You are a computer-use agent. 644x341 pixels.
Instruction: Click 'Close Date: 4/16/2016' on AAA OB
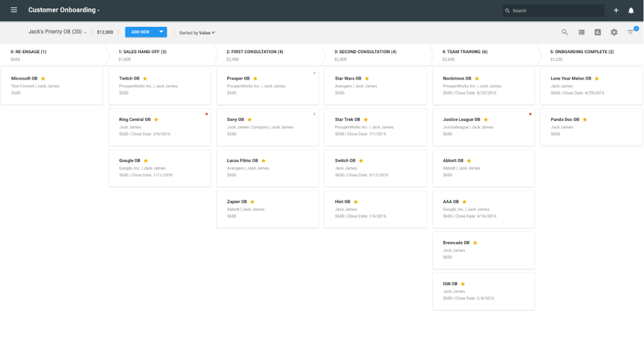[x=476, y=216]
